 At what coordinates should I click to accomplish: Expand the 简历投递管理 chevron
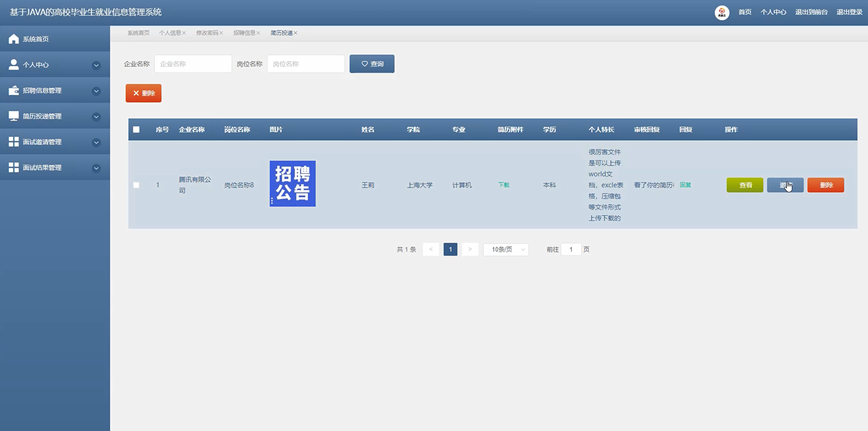pos(96,117)
